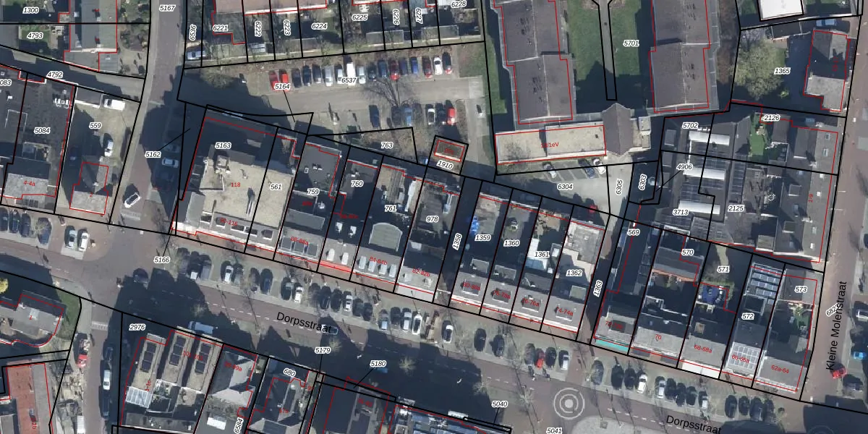Click the small parcel labeled 1910

click(x=445, y=165)
